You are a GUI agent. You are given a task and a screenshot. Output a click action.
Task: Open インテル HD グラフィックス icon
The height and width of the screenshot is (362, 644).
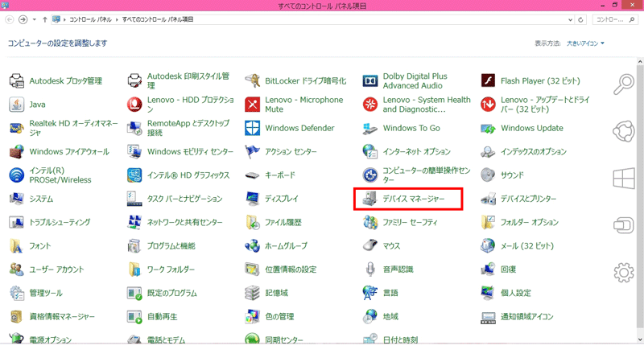pos(134,175)
